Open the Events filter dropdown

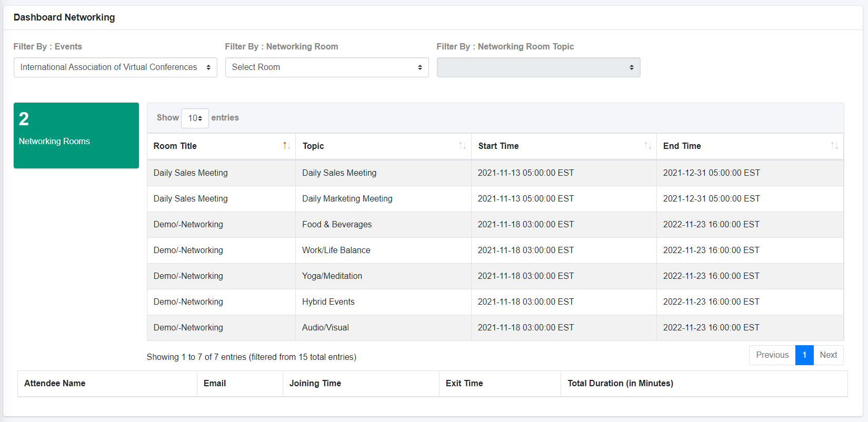click(115, 67)
